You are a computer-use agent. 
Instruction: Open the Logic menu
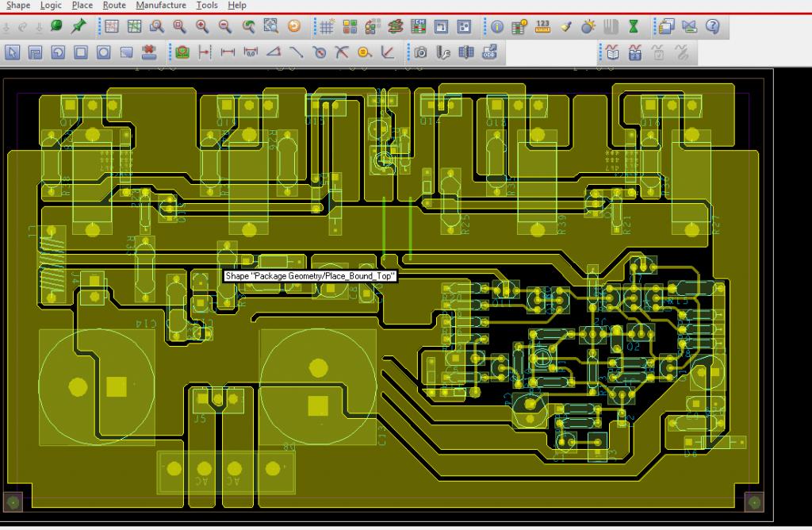click(51, 6)
